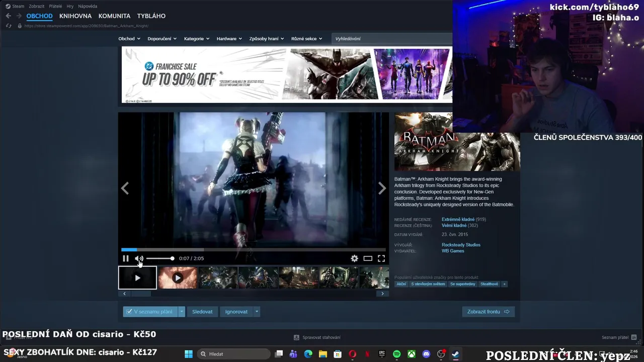Mute the trailer with the speaker icon

pos(139,258)
